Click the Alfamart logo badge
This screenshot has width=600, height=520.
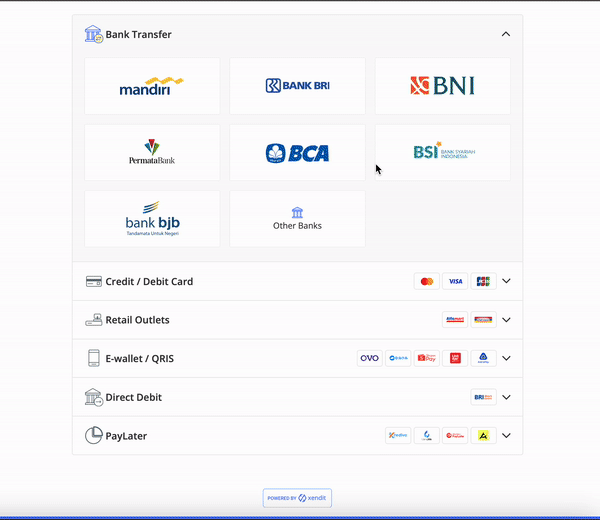pos(455,320)
